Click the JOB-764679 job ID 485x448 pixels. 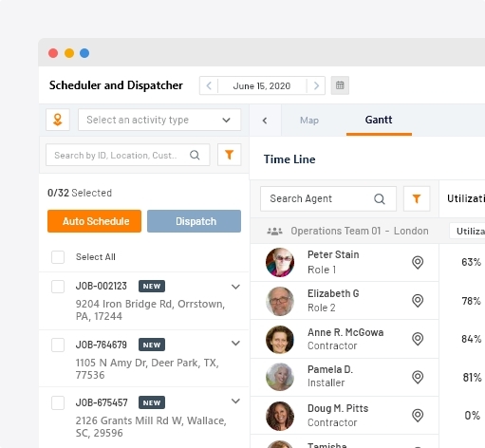(x=102, y=345)
